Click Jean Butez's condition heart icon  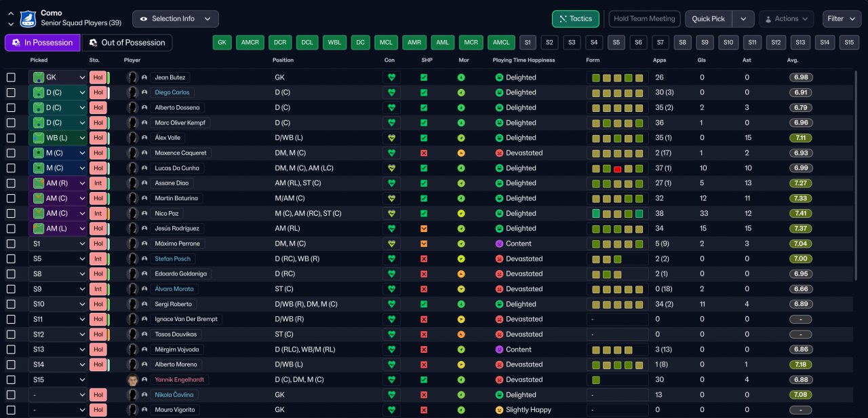click(x=391, y=77)
